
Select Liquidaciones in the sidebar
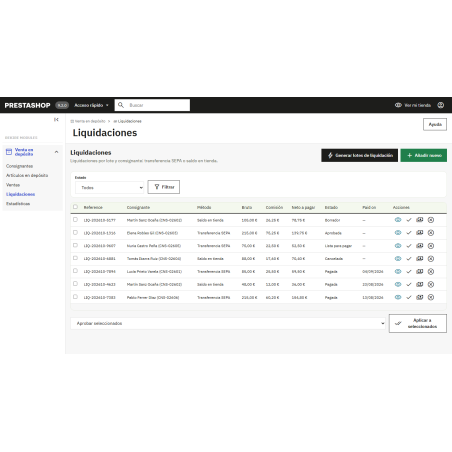click(x=20, y=194)
